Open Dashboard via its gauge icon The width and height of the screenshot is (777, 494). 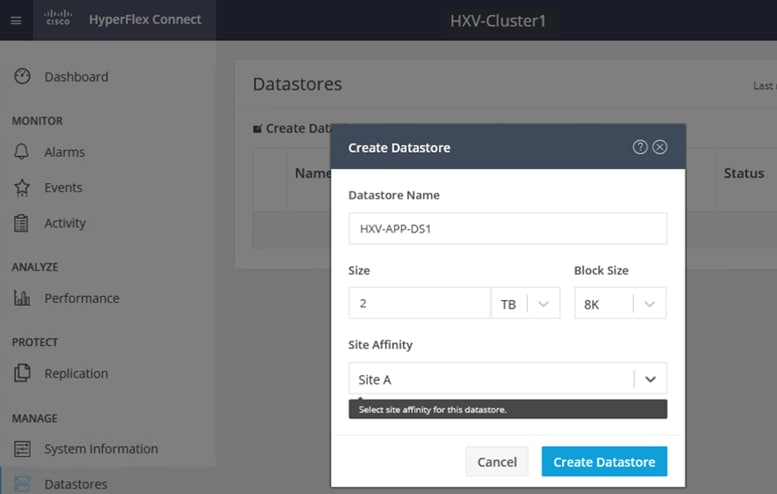tap(22, 77)
